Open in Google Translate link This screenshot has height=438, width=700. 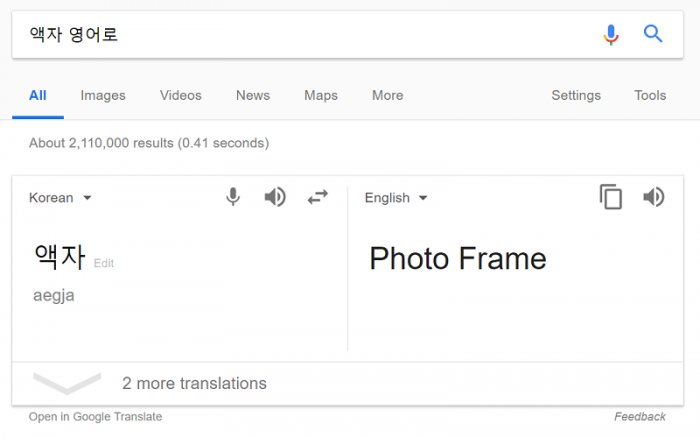pos(96,417)
